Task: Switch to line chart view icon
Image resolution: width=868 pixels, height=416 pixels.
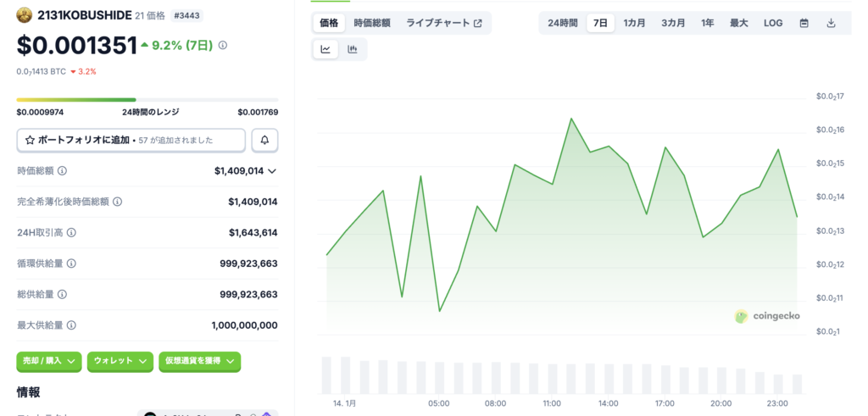Action: (325, 49)
